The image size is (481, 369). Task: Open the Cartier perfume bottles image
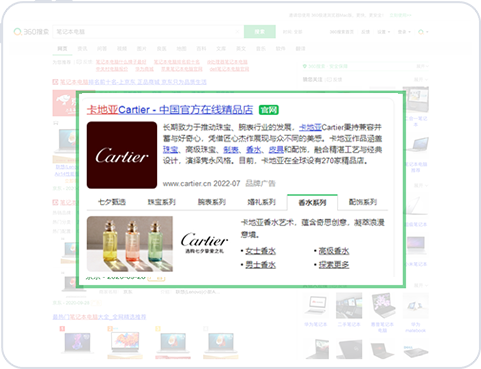point(130,244)
